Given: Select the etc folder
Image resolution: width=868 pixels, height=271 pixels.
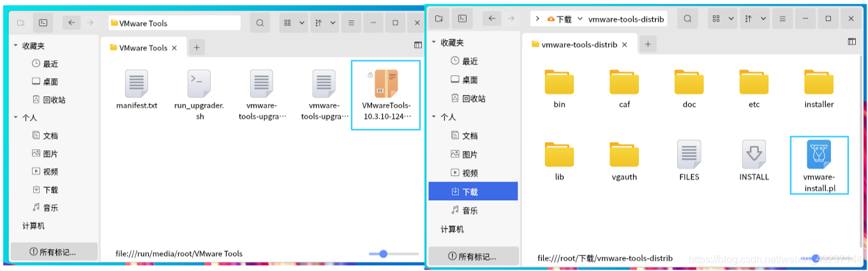Looking at the screenshot, I should click(754, 89).
